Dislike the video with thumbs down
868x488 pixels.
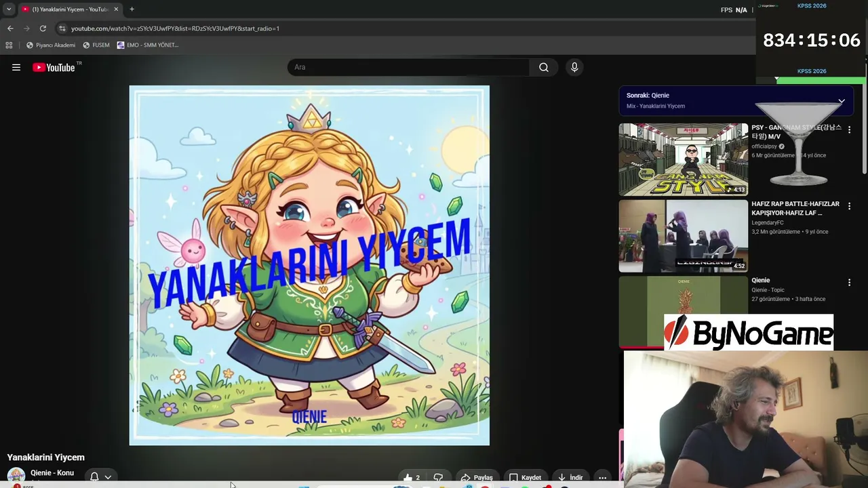pos(438,478)
